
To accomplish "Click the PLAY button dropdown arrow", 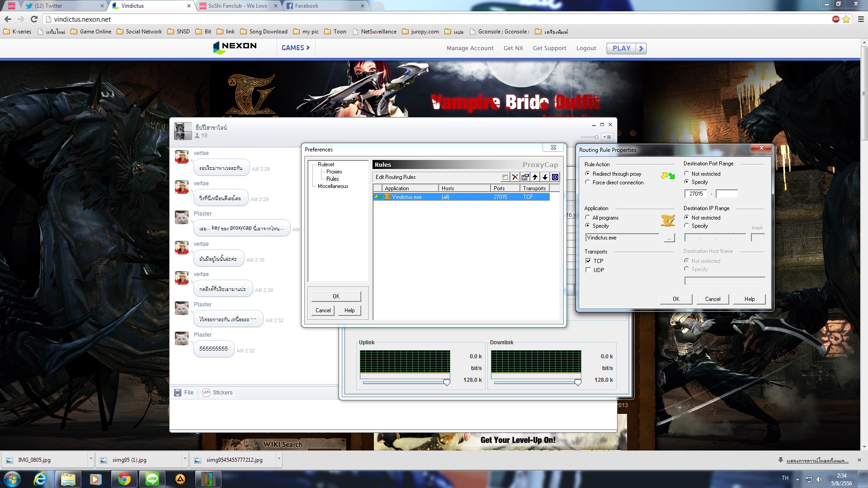I will [x=641, y=48].
